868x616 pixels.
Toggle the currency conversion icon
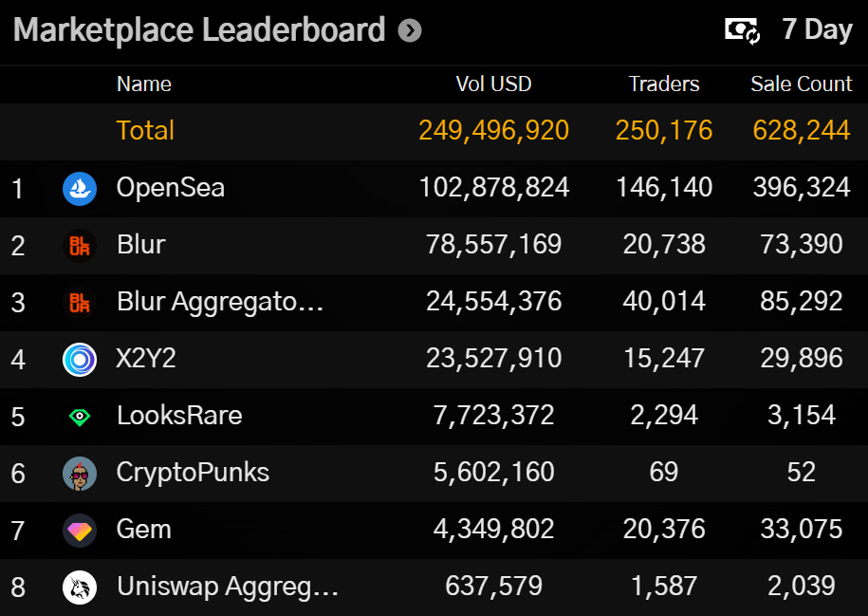click(x=743, y=30)
